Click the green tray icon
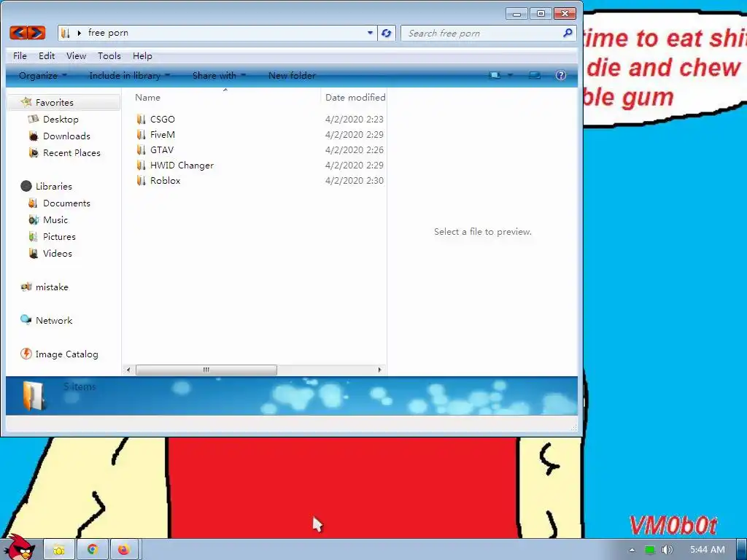This screenshot has width=747, height=560. click(649, 550)
